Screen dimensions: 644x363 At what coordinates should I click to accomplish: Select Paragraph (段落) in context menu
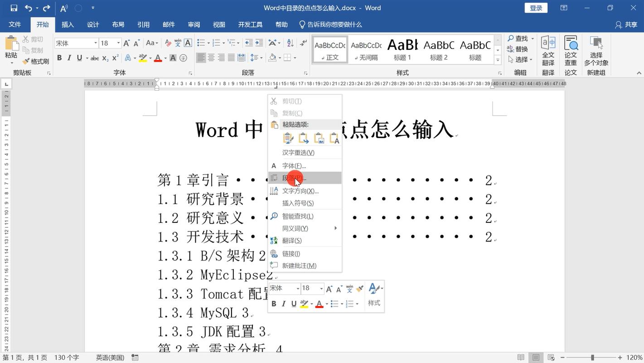tap(305, 178)
